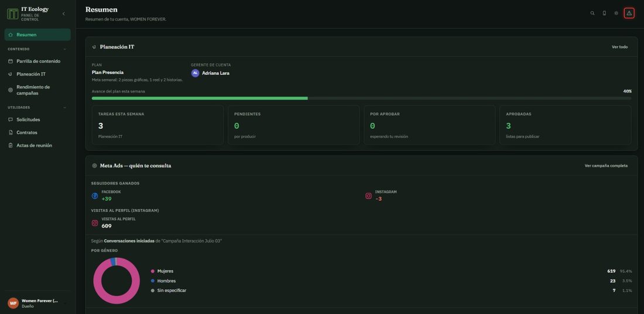Click the home icon beside Resumen
This screenshot has height=314, width=644.
point(11,35)
